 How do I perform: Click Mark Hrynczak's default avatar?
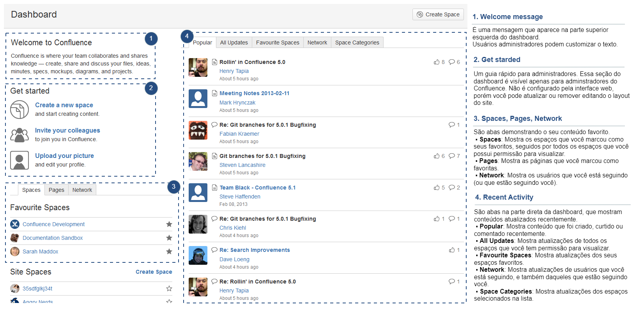click(198, 99)
